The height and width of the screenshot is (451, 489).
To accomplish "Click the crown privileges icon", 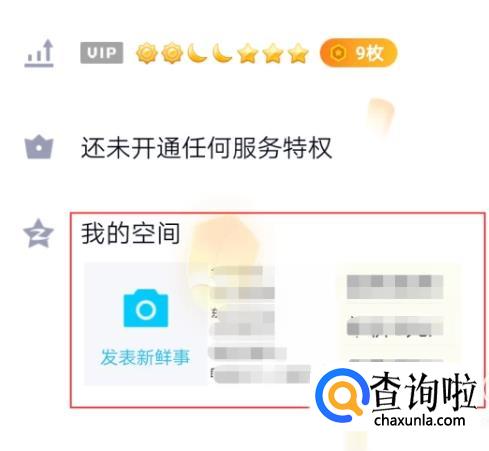I will 39,147.
